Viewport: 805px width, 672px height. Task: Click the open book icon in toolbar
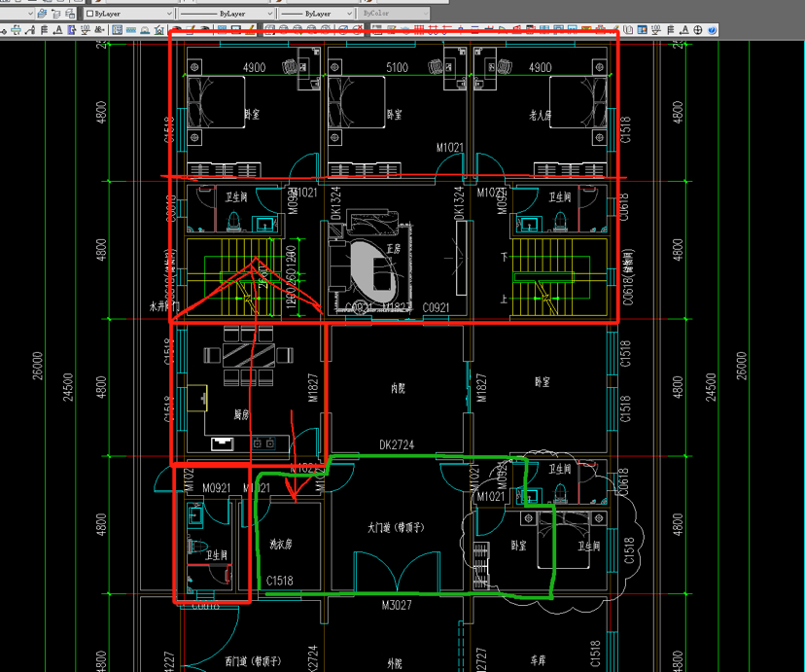628,30
